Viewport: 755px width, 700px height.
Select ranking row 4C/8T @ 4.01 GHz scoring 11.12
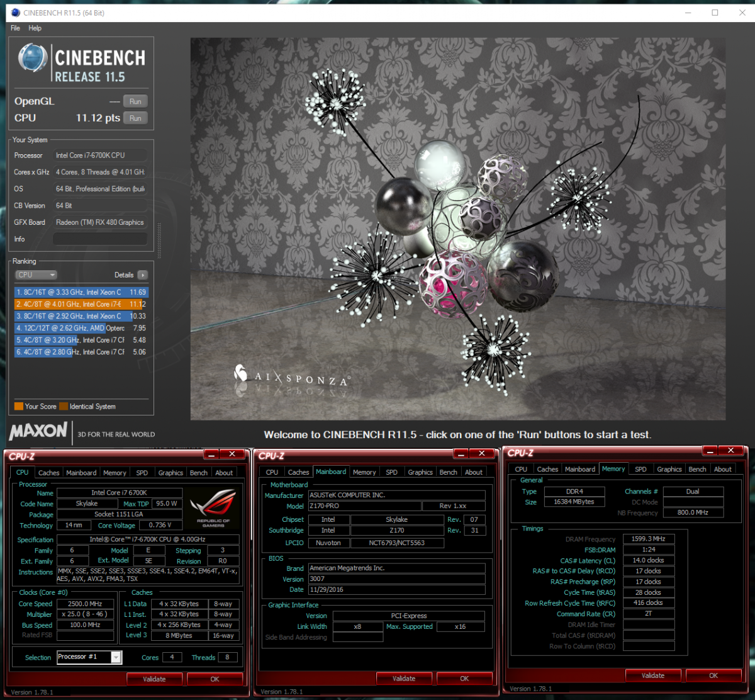(81, 304)
